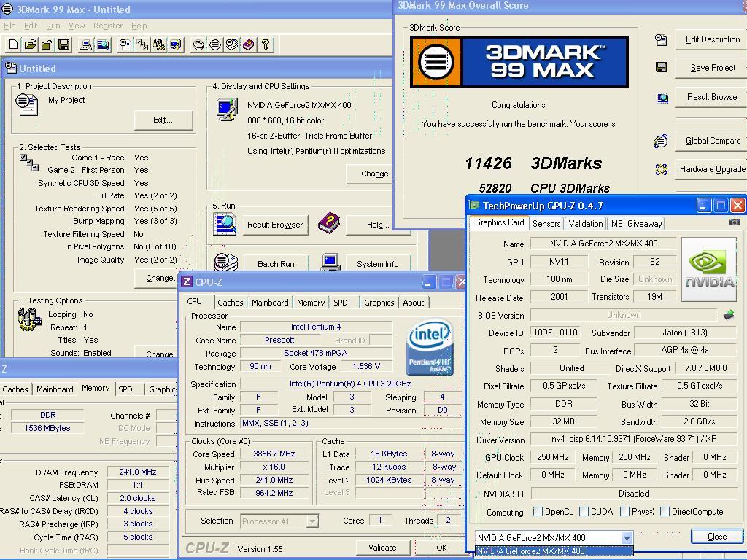Click the loop benchmark toolbar icon
The width and height of the screenshot is (747, 560).
click(198, 44)
